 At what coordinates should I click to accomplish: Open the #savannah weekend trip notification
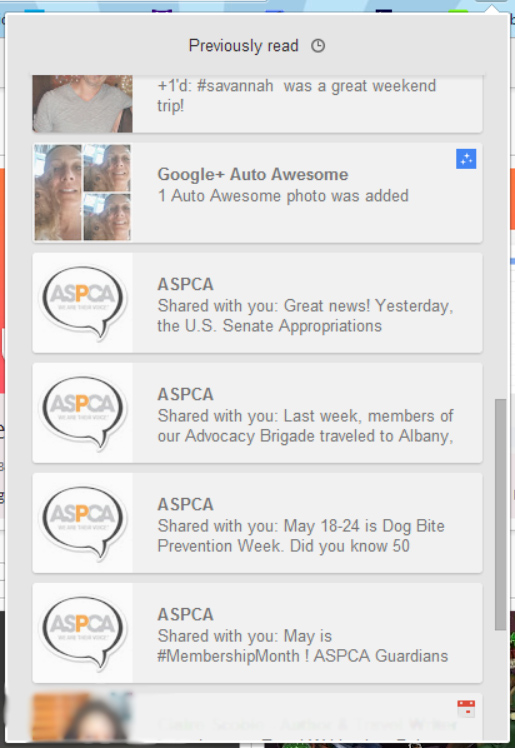click(258, 104)
